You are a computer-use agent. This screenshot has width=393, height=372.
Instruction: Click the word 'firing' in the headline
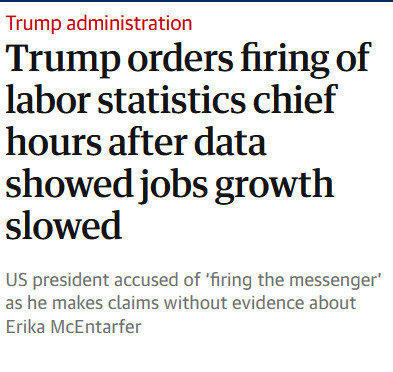pyautogui.click(x=285, y=59)
